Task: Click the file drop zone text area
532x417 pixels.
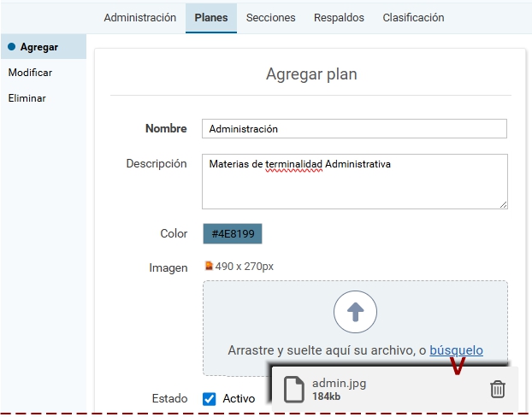Action: (x=328, y=350)
